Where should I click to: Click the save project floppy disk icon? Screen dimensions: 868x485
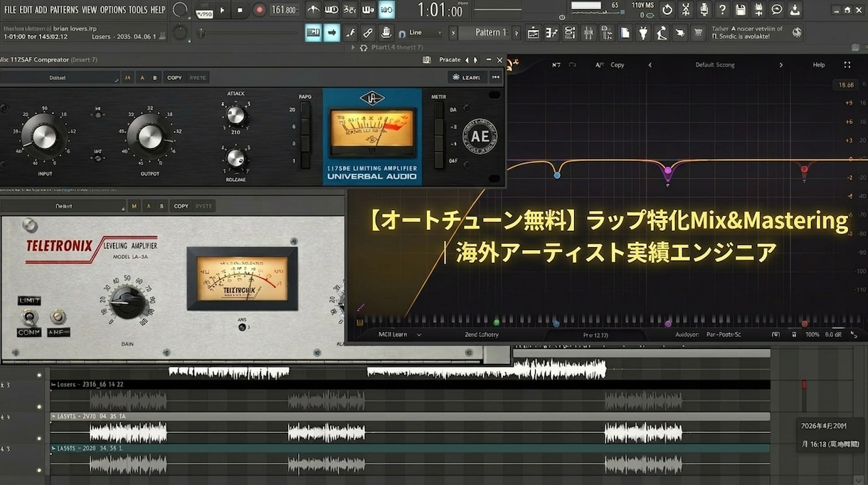(x=740, y=9)
